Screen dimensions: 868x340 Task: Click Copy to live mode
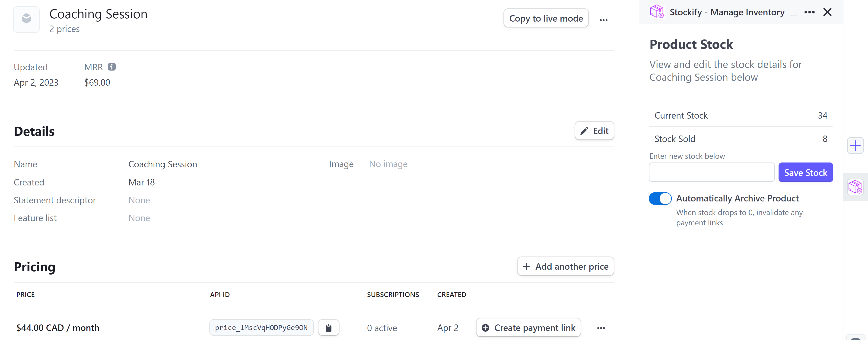coord(546,18)
